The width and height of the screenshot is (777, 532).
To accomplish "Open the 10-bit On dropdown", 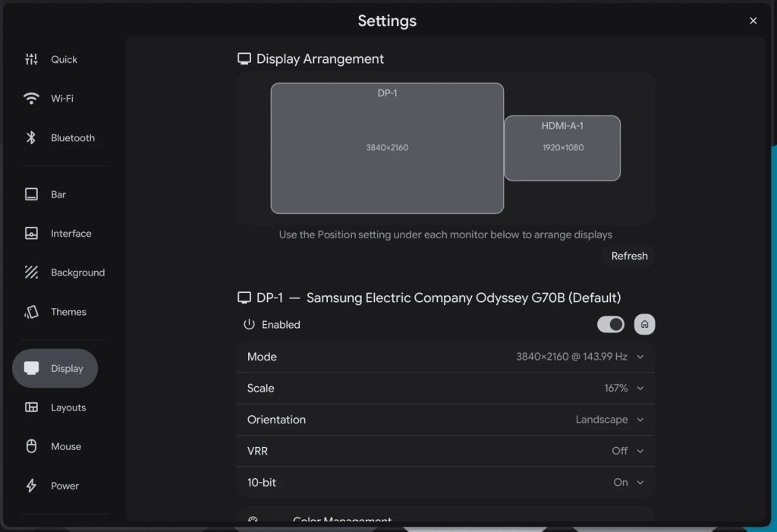I will pos(445,482).
